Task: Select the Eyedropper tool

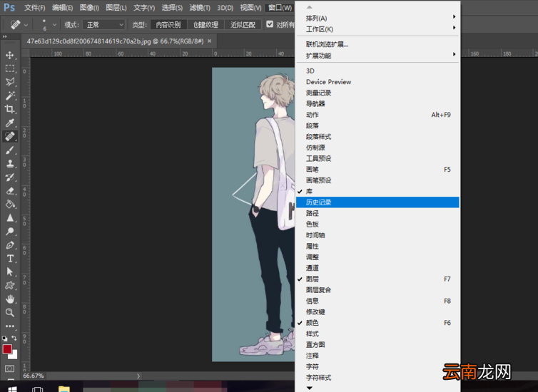Action: (9, 123)
